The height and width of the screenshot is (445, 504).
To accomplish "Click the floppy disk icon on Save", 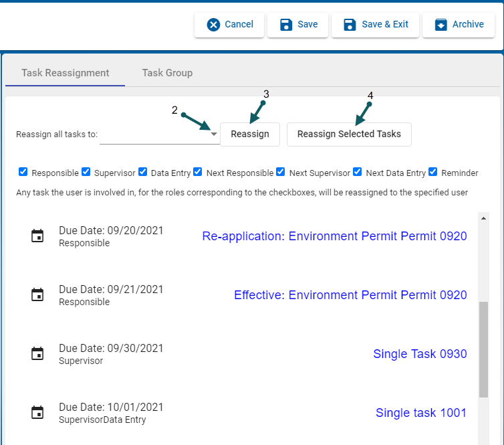I will tap(286, 25).
